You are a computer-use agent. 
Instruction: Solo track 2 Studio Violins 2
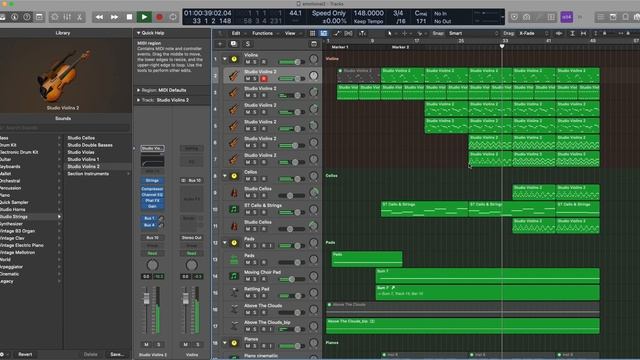[x=255, y=79]
